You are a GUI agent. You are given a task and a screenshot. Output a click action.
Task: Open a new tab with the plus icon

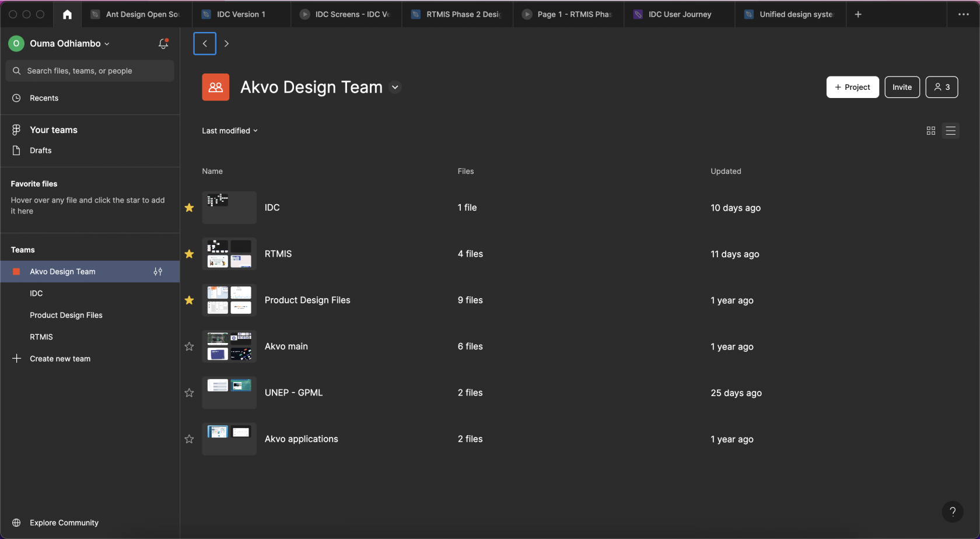pyautogui.click(x=858, y=14)
